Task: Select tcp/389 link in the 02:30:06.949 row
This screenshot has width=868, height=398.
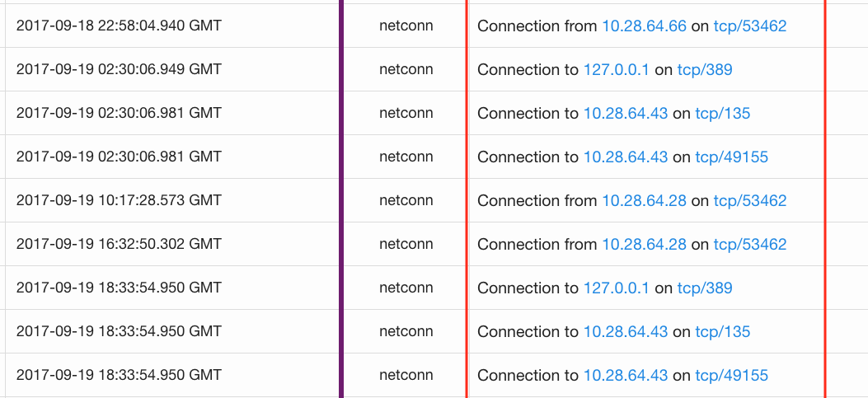Action: 705,70
